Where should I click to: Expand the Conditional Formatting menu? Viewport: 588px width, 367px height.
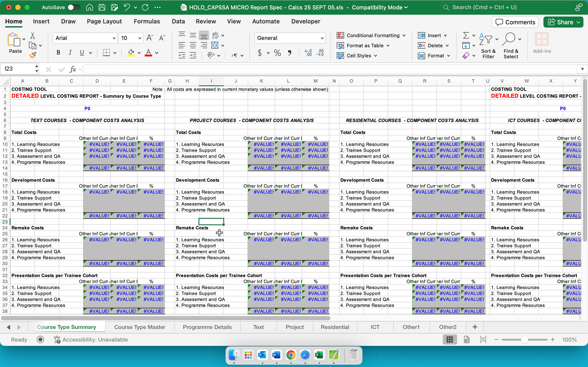pos(404,35)
